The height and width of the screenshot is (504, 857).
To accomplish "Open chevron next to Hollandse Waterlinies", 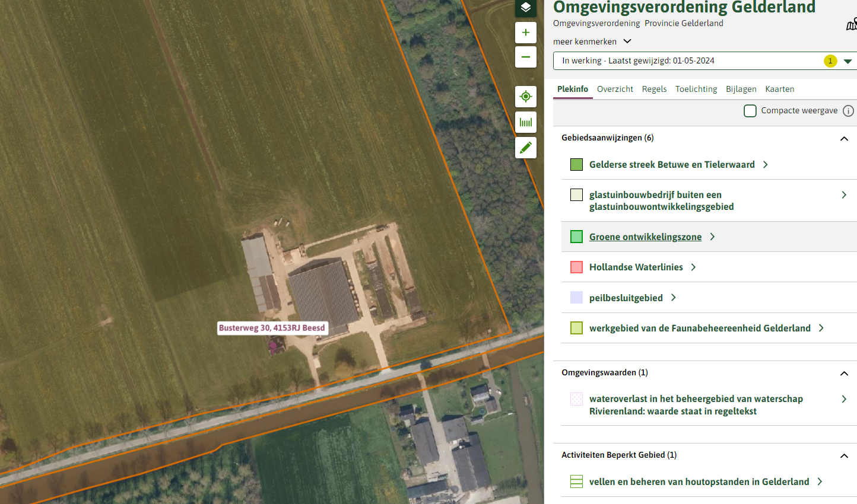I will [x=693, y=267].
